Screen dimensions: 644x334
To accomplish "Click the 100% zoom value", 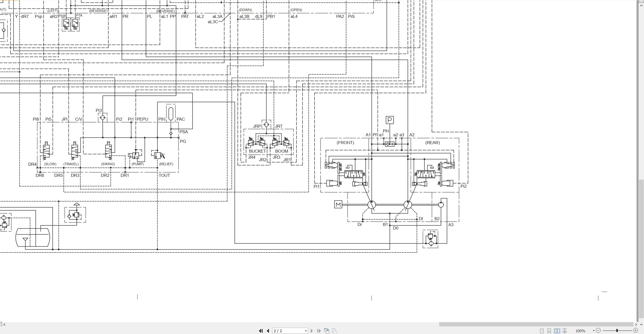I will coord(580,331).
